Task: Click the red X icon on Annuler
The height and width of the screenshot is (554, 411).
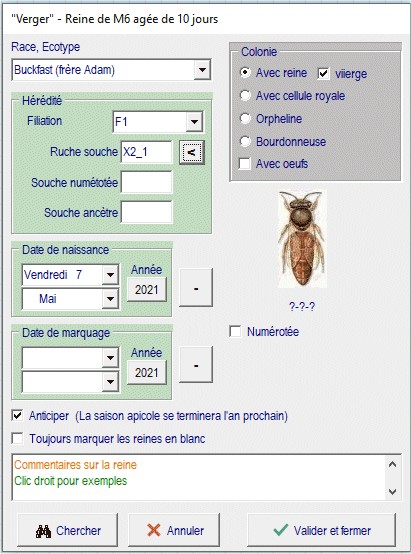Action: point(154,530)
